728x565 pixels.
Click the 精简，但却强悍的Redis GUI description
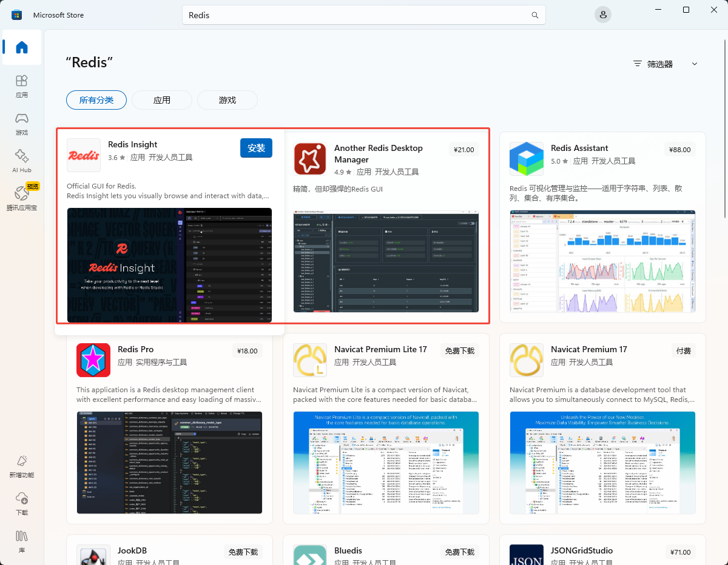(x=338, y=189)
